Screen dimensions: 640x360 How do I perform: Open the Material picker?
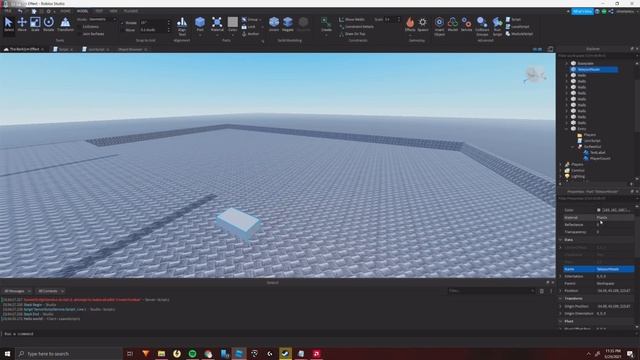217,24
